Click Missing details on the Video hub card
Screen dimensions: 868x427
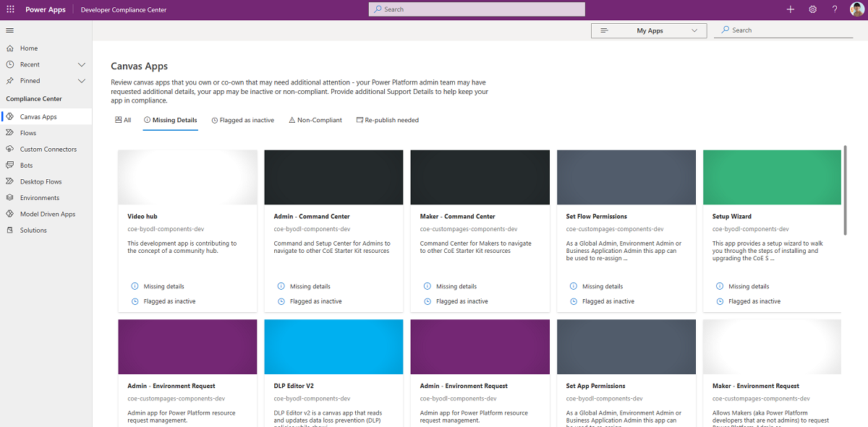(163, 286)
